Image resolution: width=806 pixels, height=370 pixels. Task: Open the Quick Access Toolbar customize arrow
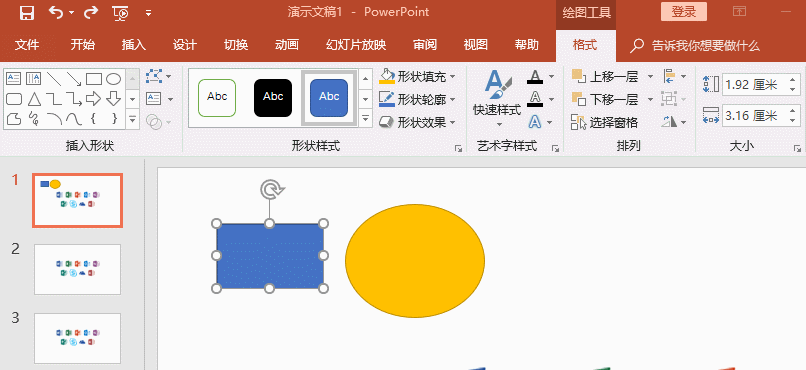click(x=149, y=13)
